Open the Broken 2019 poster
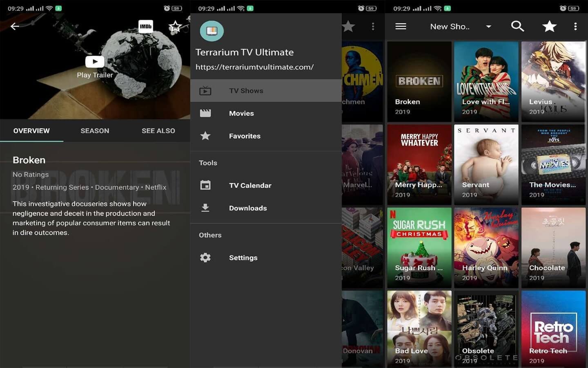The image size is (588, 368). click(419, 82)
